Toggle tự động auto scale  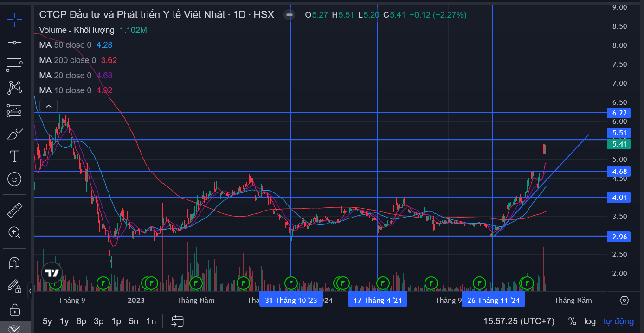click(618, 321)
